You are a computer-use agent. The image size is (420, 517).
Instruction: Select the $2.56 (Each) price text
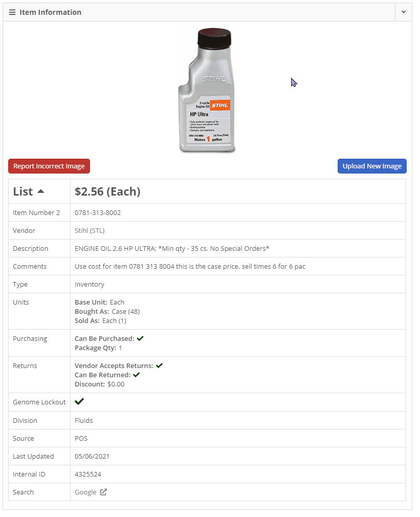107,191
